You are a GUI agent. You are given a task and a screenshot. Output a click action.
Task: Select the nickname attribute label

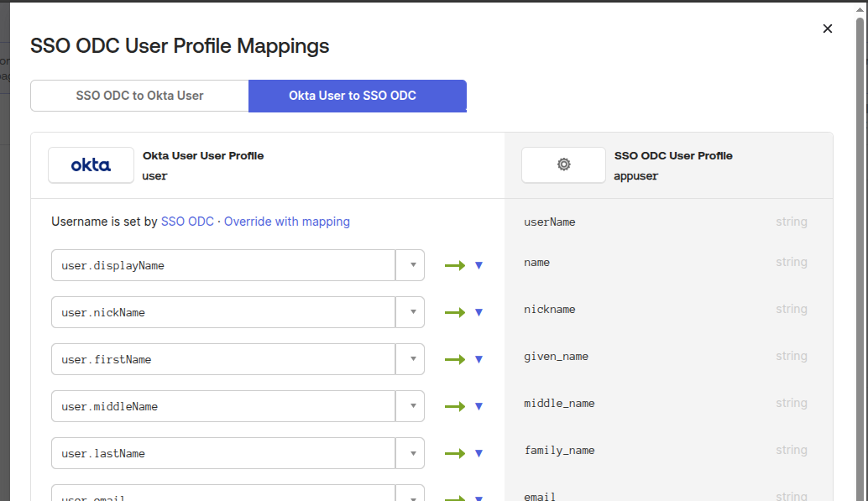pyautogui.click(x=550, y=310)
